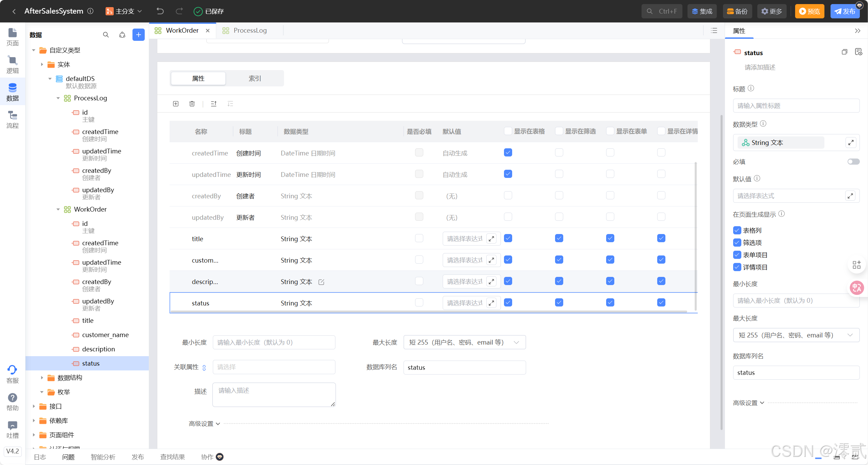This screenshot has height=465, width=868.
Task: Click the search icon in data panel
Action: (106, 35)
